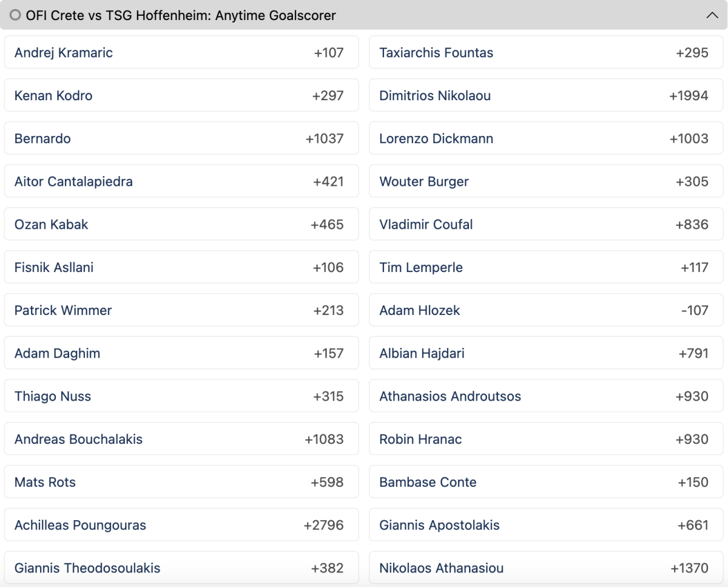This screenshot has width=728, height=587.
Task: Select Ozan Kabak anytime goalscorer
Action: coord(181,225)
